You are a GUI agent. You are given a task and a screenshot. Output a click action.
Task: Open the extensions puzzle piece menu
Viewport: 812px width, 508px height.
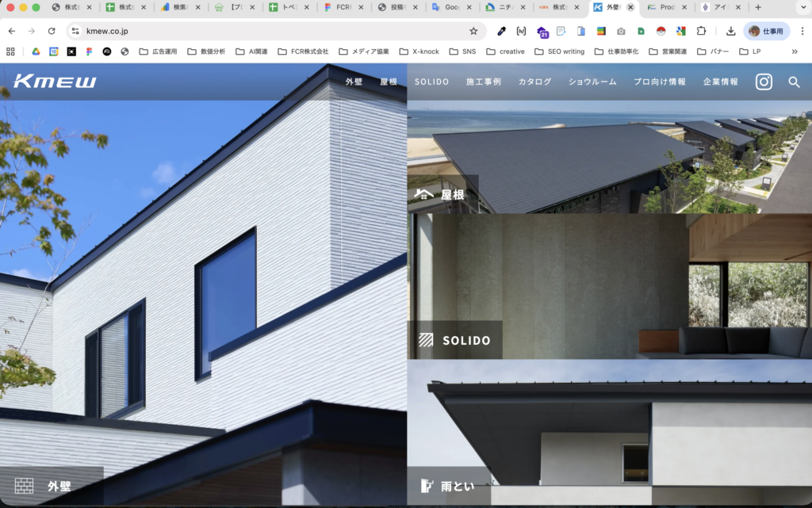[x=701, y=31]
